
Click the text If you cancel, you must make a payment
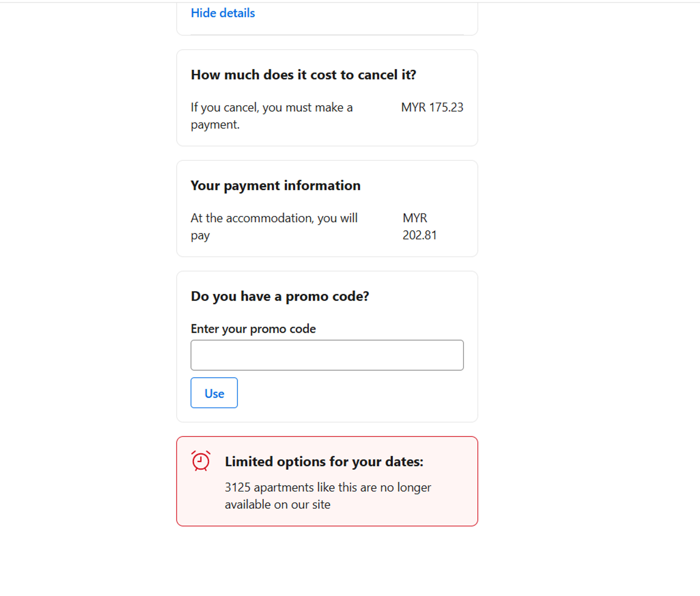pos(272,115)
